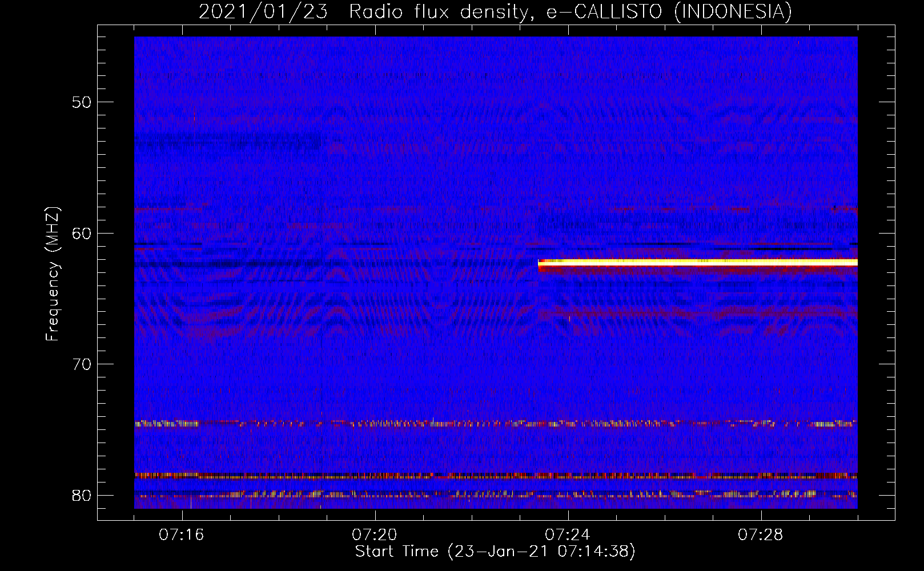The height and width of the screenshot is (571, 924).
Task: Click the '60' frequency tick label
Action: coord(82,234)
